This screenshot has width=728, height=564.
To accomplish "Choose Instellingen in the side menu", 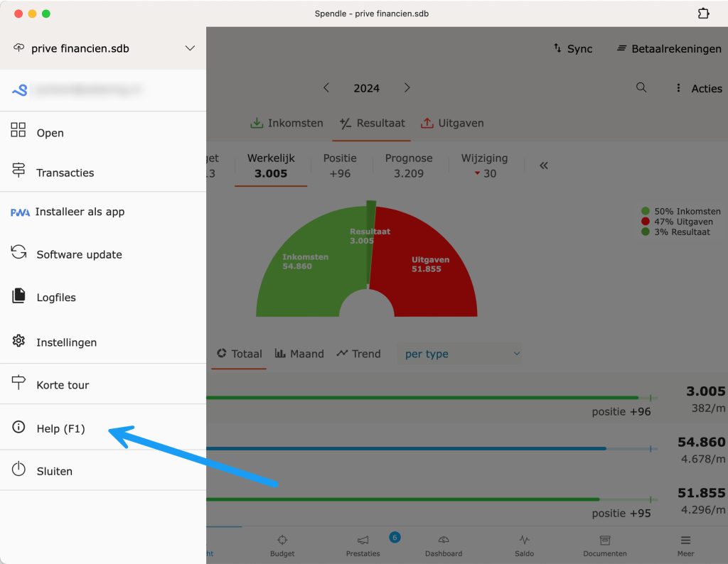I will coord(66,342).
